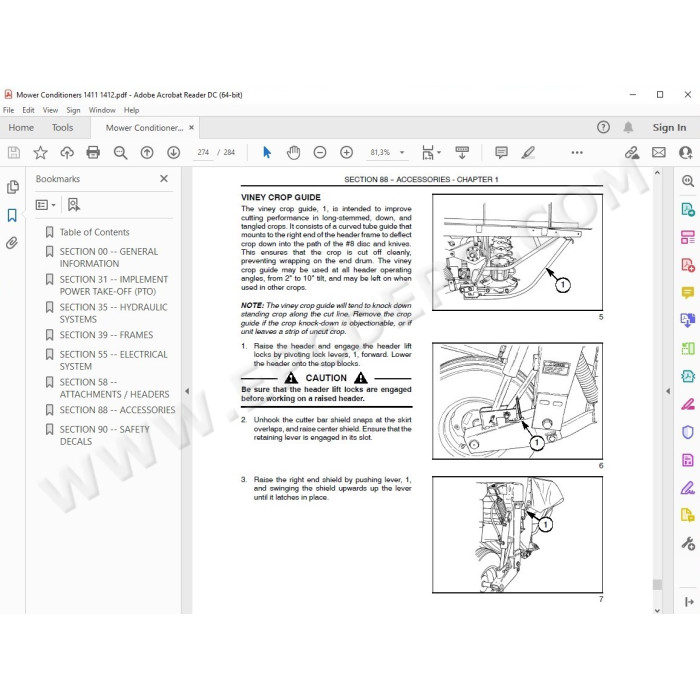Image resolution: width=700 pixels, height=700 pixels.
Task: Toggle Bookmarks panel icon in left rail
Action: click(12, 215)
